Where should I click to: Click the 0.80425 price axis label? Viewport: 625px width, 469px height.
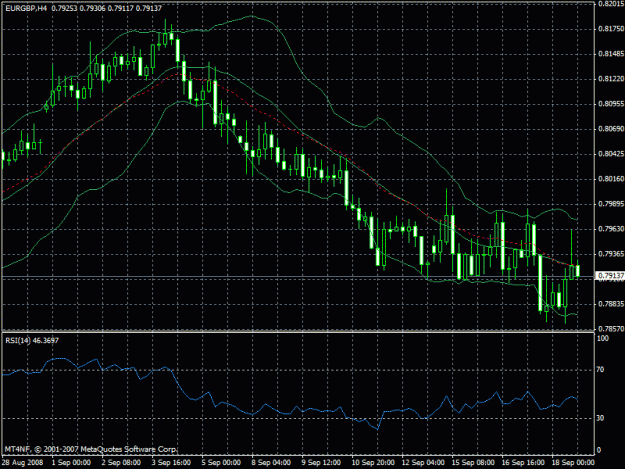tap(611, 154)
